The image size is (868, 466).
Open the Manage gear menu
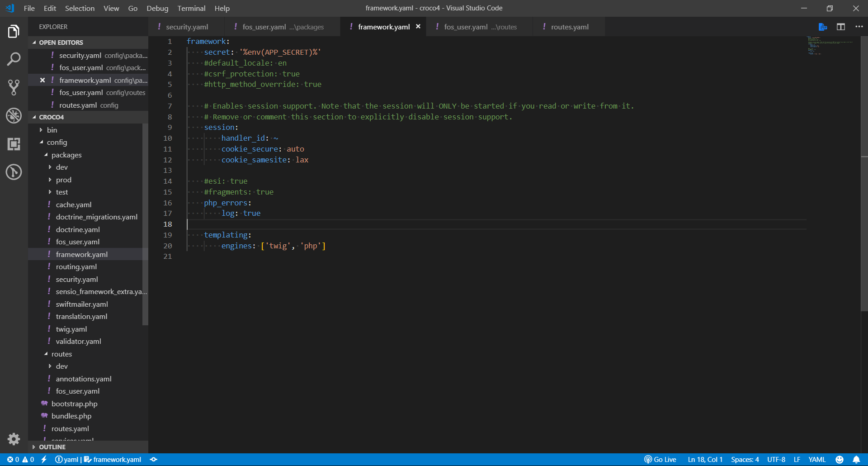(x=14, y=439)
